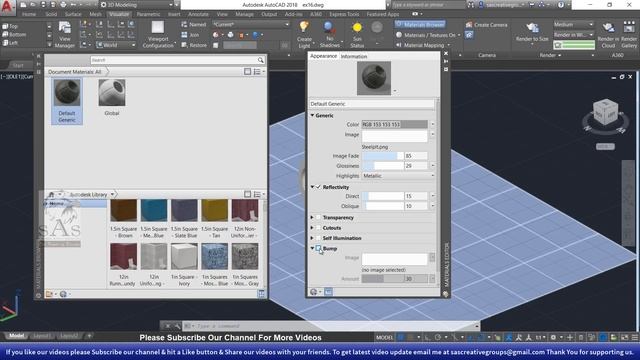Expand Self Illumination section arrow
Viewport: 640px width, 360px height.
[313, 238]
